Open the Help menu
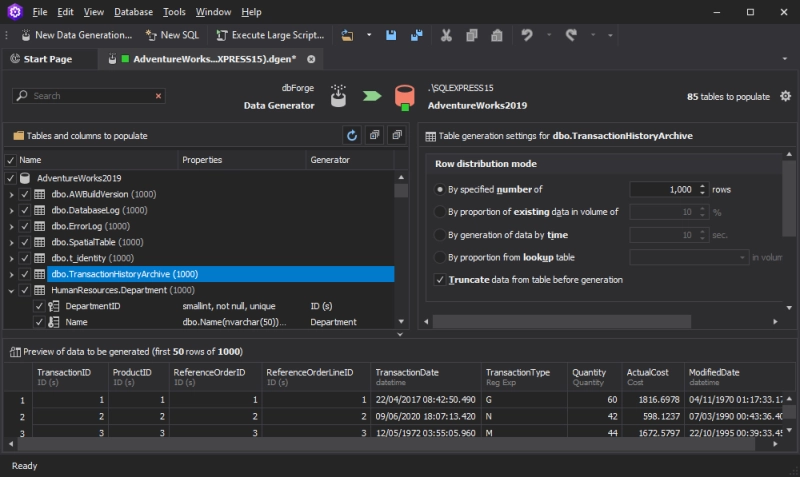Image resolution: width=800 pixels, height=477 pixels. click(251, 12)
